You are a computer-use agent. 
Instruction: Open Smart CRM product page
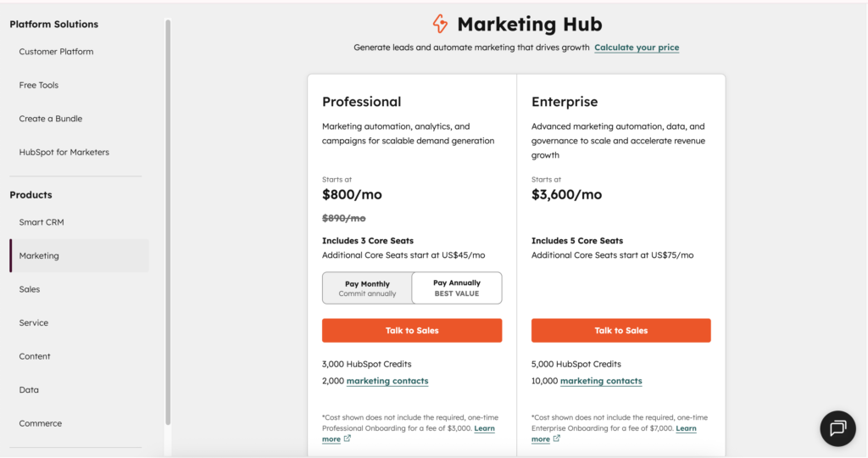[x=42, y=222]
